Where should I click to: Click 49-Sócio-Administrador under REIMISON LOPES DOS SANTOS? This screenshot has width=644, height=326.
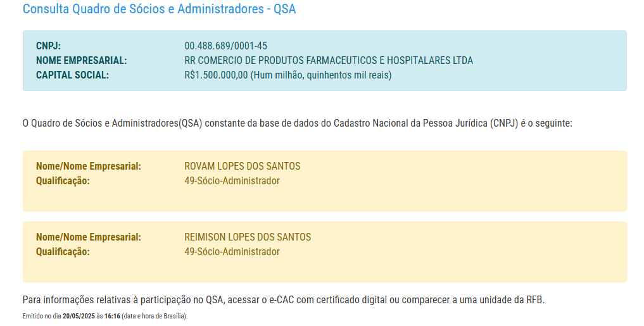(x=232, y=252)
